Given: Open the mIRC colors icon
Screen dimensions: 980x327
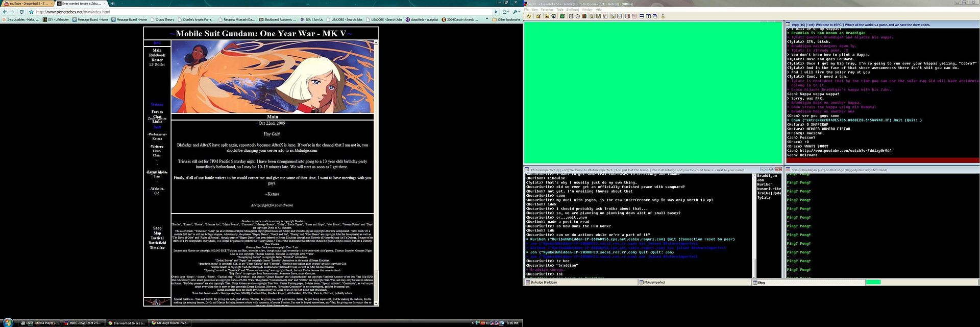Looking at the screenshot, I should tap(584, 16).
